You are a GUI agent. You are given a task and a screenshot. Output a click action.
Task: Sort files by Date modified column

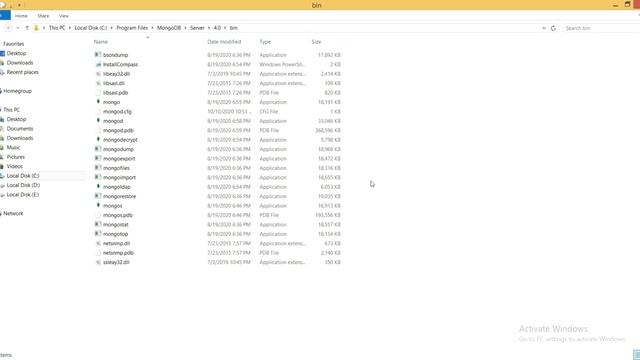coord(224,42)
